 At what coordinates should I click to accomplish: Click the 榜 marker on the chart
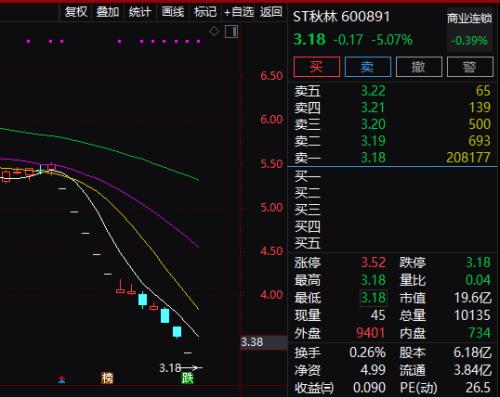pyautogui.click(x=107, y=378)
